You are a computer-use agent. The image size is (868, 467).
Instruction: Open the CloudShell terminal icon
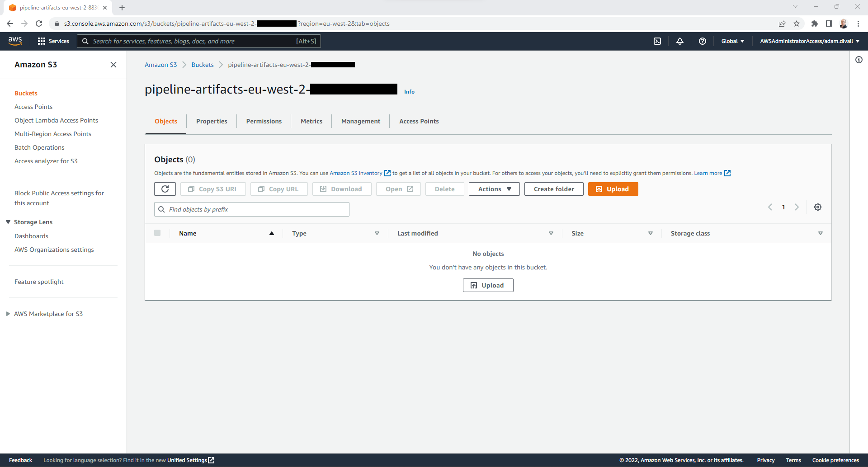click(657, 41)
